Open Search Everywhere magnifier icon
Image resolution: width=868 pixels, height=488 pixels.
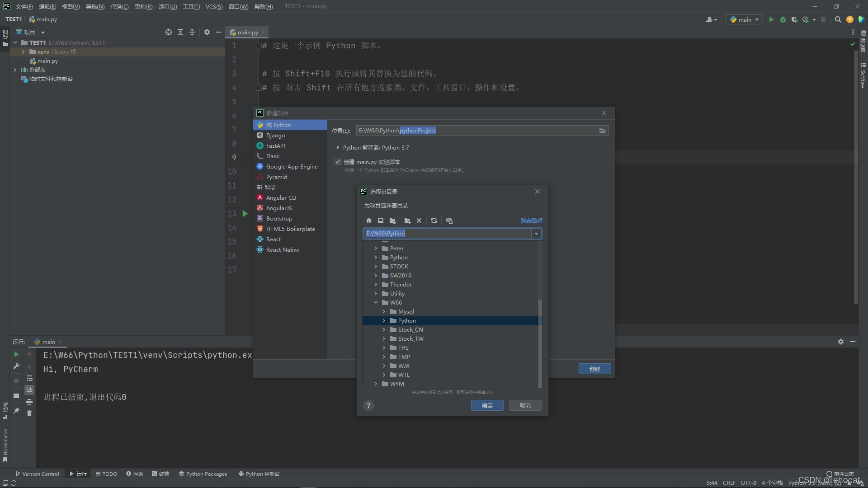838,19
